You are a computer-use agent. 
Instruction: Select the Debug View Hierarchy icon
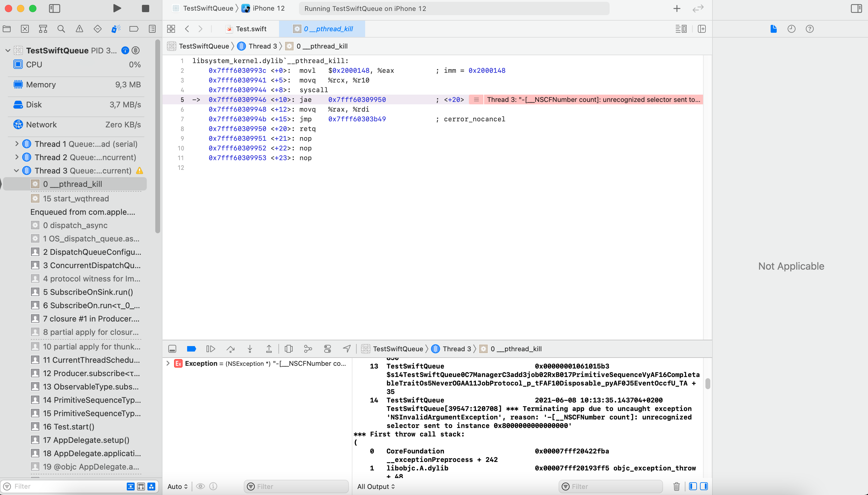tap(288, 349)
